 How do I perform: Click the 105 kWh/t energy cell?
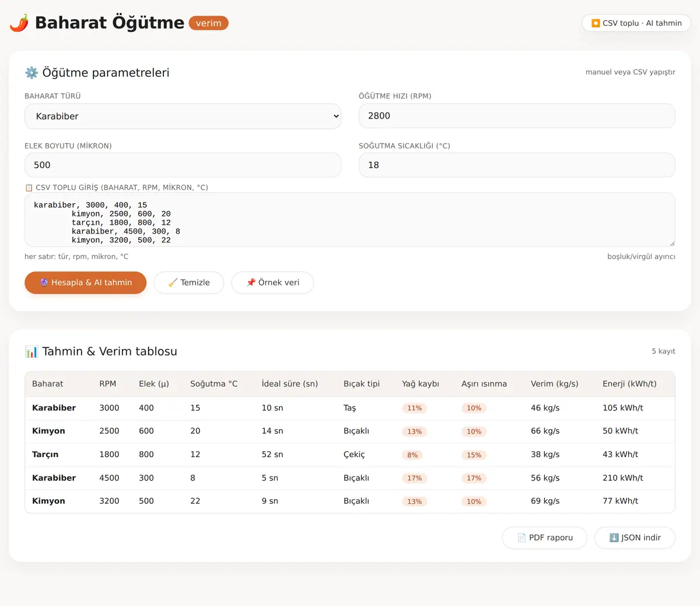pyautogui.click(x=623, y=408)
